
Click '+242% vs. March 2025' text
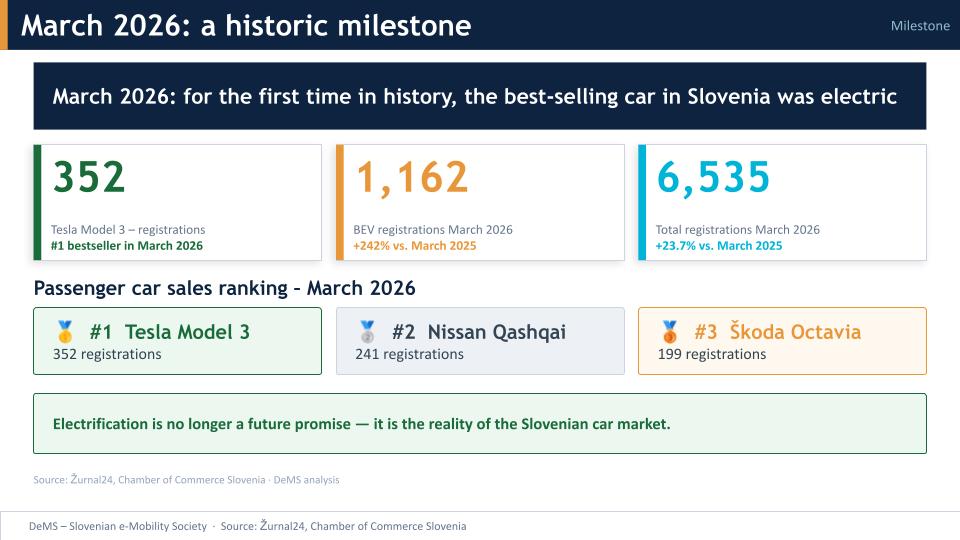[x=414, y=246]
